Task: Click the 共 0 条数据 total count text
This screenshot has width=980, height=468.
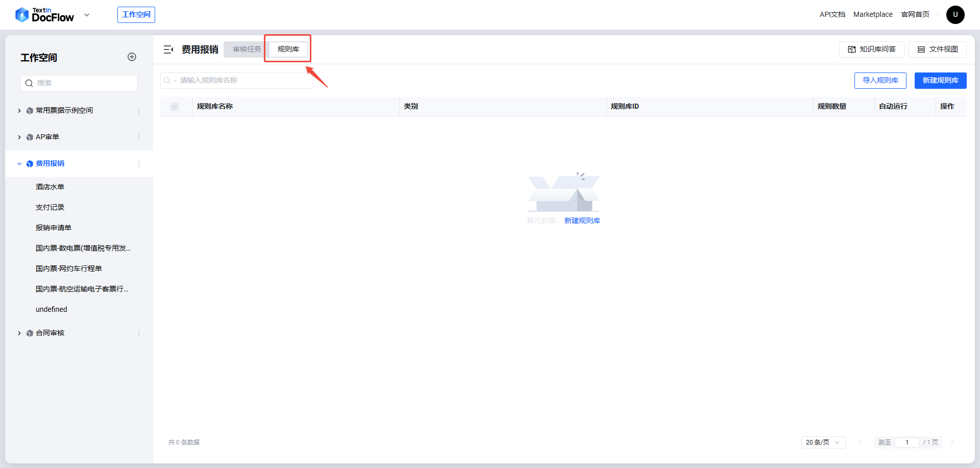Action: pos(184,442)
